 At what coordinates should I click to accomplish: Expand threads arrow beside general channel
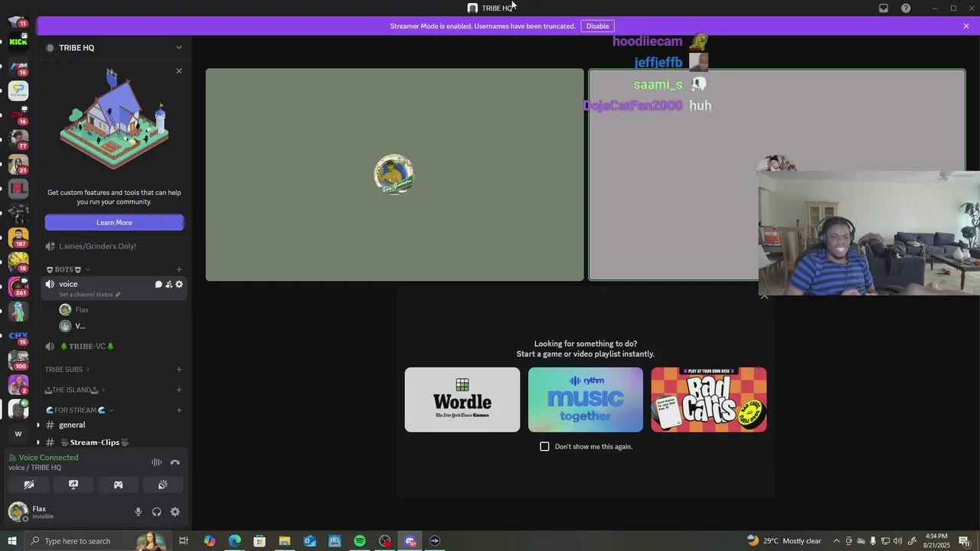38,425
